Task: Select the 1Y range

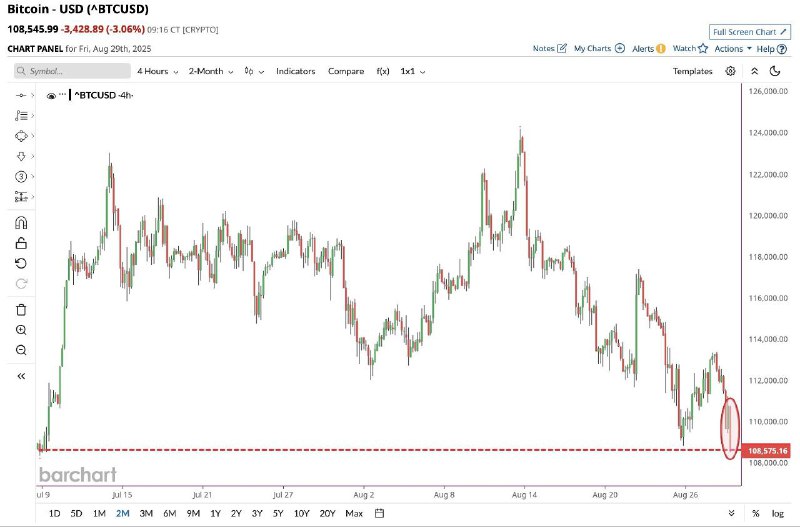Action: coord(215,513)
